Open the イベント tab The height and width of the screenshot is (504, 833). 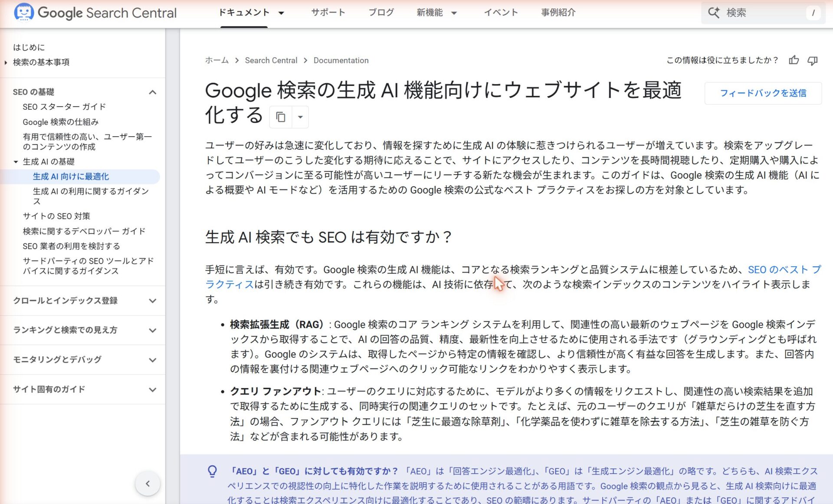point(501,13)
